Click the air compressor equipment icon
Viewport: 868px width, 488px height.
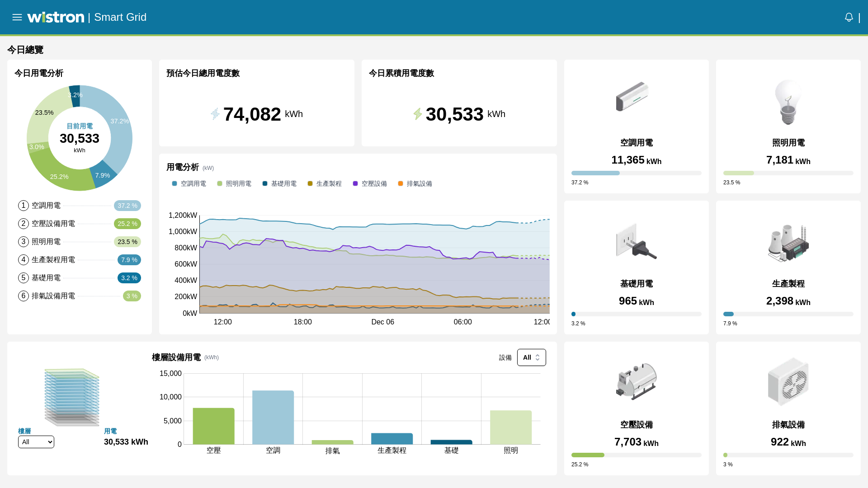point(636,382)
